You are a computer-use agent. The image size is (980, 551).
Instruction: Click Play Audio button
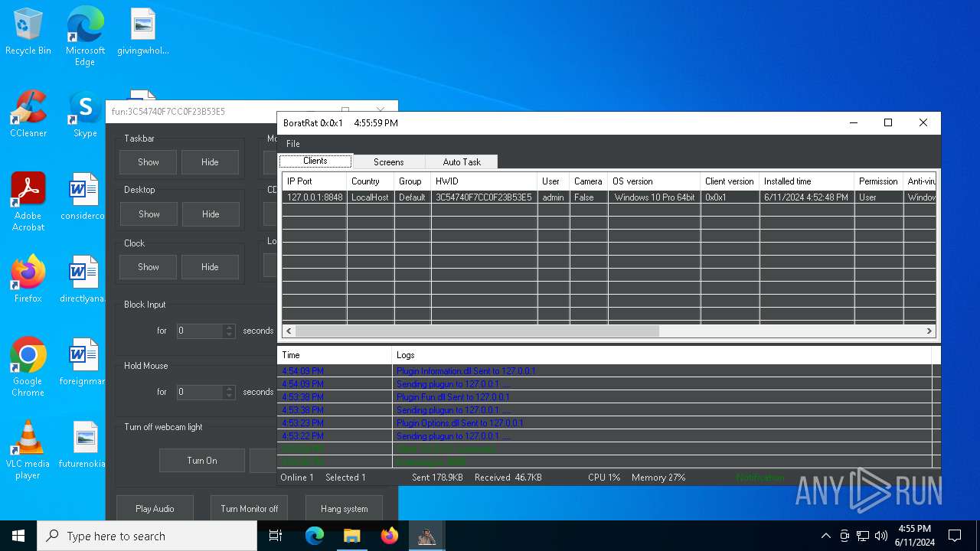click(155, 509)
